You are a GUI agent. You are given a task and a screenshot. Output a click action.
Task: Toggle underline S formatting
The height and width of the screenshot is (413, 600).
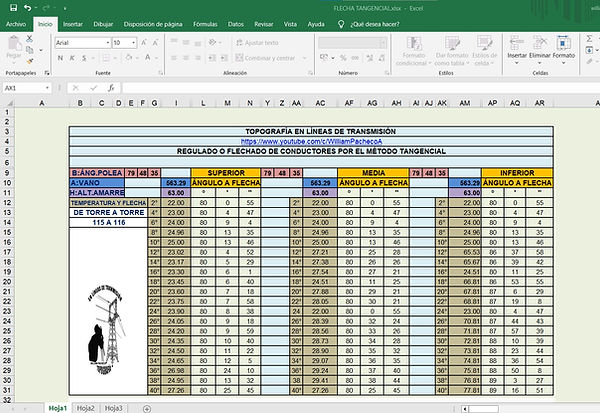tap(83, 58)
